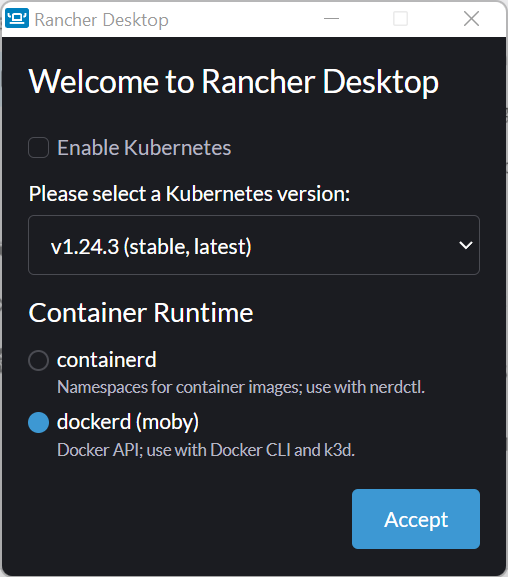The height and width of the screenshot is (577, 508).
Task: Select the containerd radio button
Action: pos(39,360)
